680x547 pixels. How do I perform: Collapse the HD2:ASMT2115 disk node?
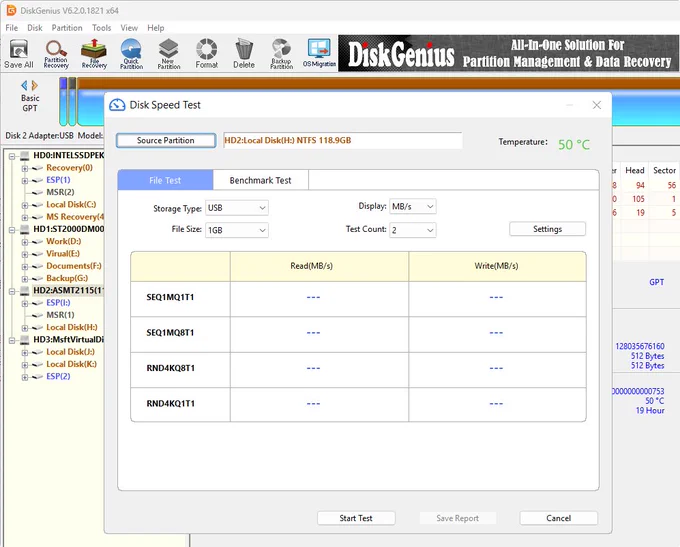point(12,291)
